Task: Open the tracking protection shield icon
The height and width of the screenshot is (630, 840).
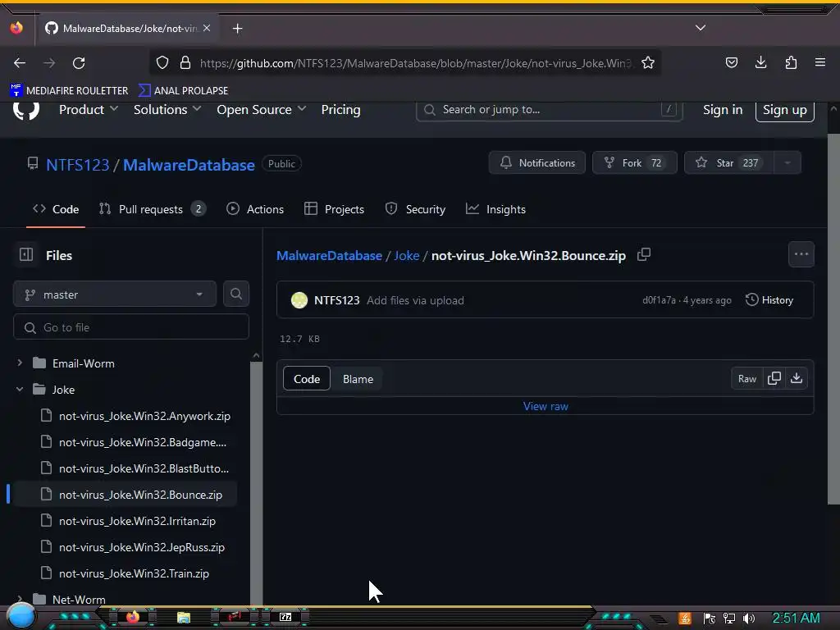Action: coord(162,63)
